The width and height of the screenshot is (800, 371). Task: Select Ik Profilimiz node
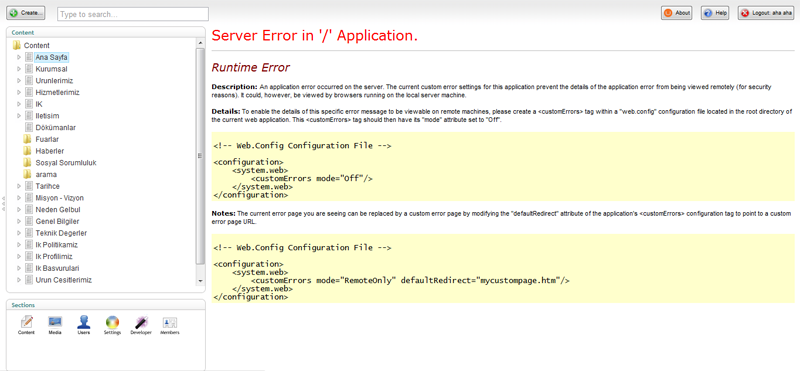tap(54, 257)
